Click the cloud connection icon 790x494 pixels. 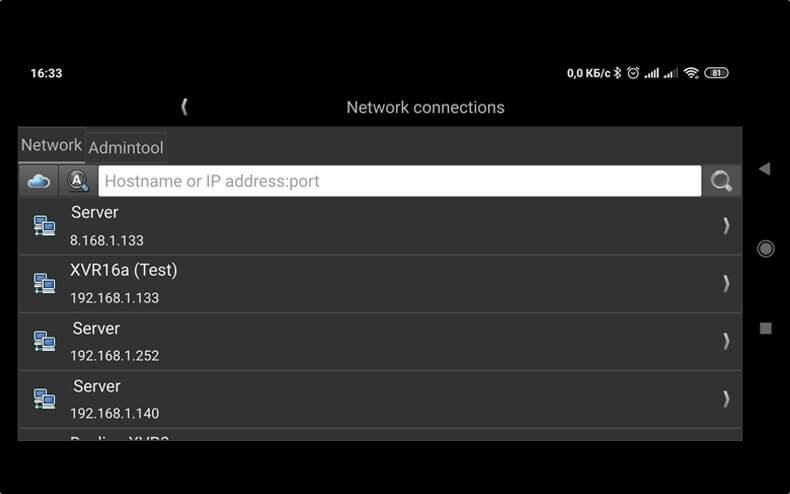point(38,181)
